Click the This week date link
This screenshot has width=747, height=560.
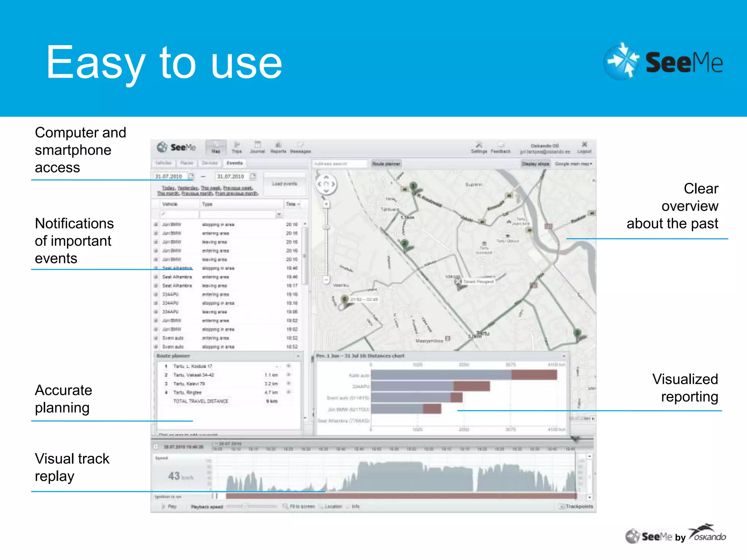coord(211,188)
